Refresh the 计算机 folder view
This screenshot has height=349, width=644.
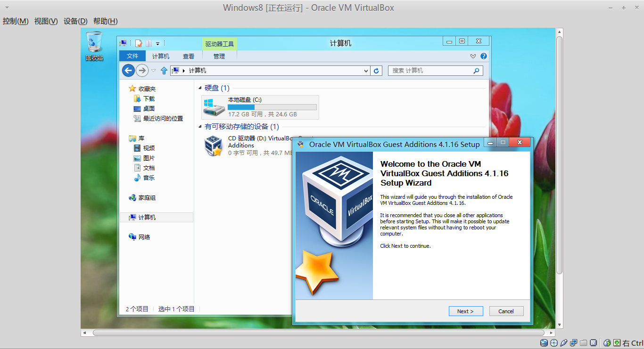point(376,71)
